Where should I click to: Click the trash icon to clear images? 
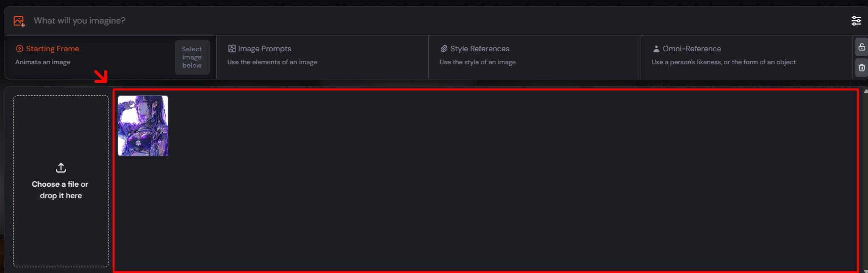click(862, 68)
